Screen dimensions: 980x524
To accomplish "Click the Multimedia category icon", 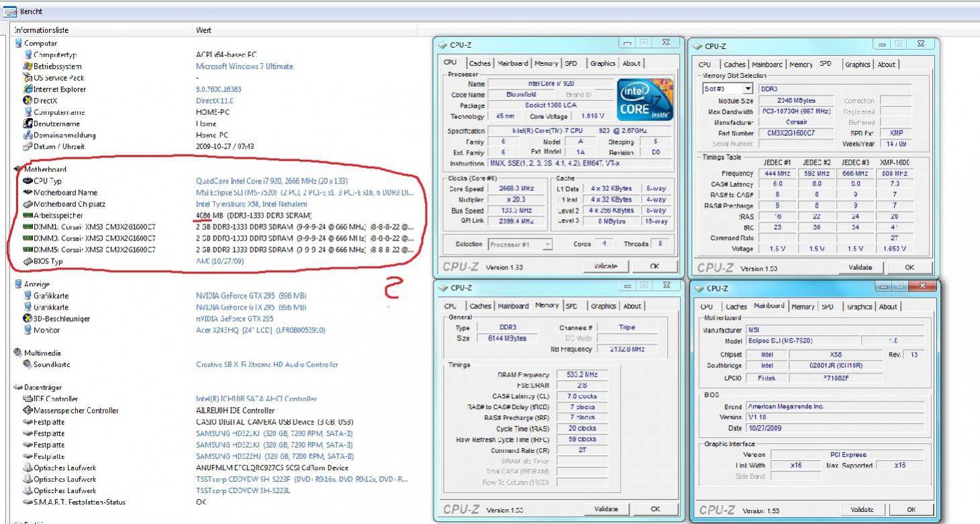I will pyautogui.click(x=18, y=353).
